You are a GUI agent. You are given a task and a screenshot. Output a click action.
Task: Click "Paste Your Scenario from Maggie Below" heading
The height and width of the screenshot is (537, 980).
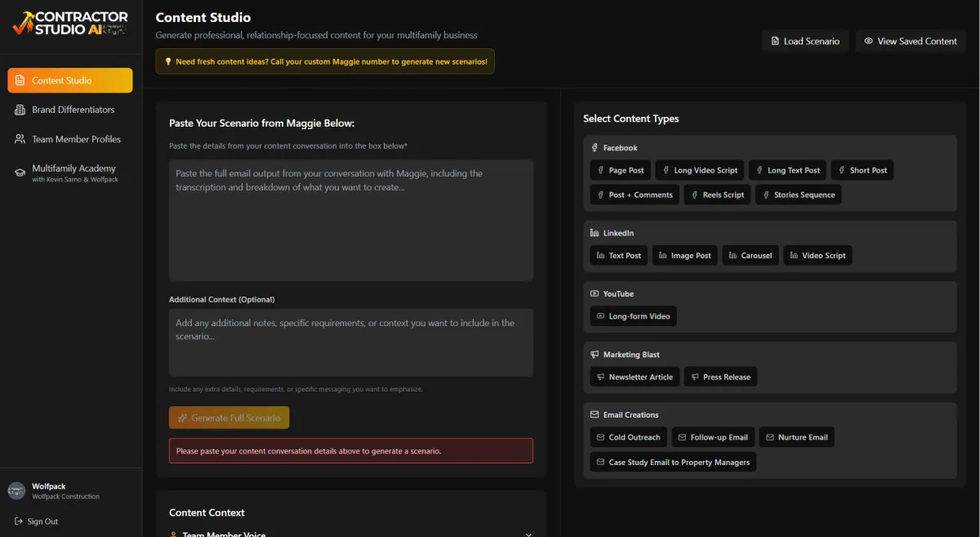[261, 123]
